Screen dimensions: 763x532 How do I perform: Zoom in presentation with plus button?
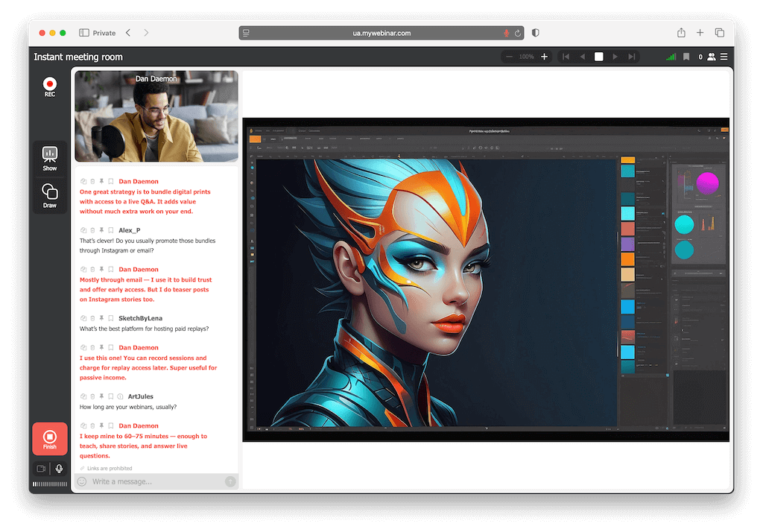click(544, 57)
